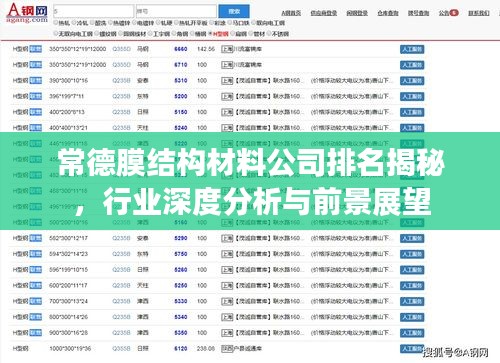Image resolution: width=500 pixels, height=363 pixels.
Task: Click the A钢网 site logo
Action: 27,13
